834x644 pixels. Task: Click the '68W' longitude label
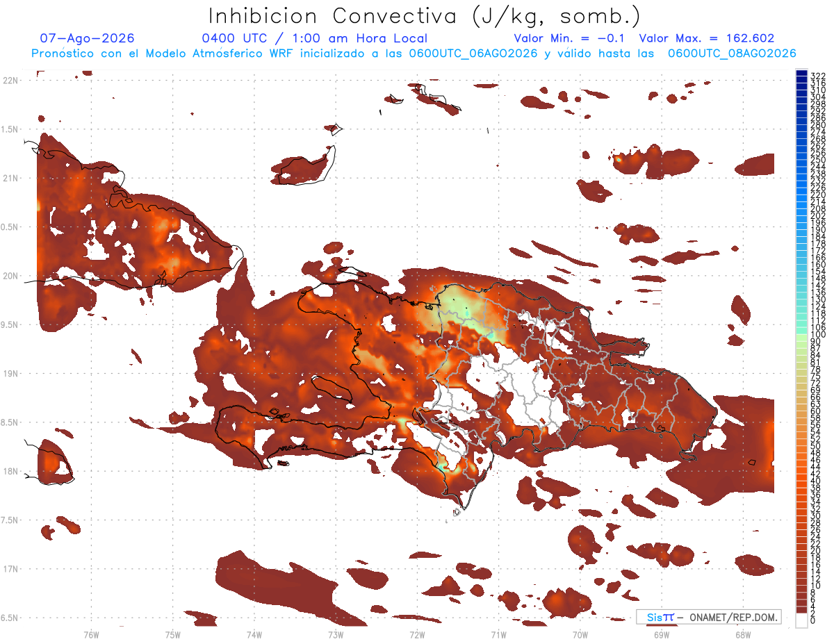click(742, 634)
